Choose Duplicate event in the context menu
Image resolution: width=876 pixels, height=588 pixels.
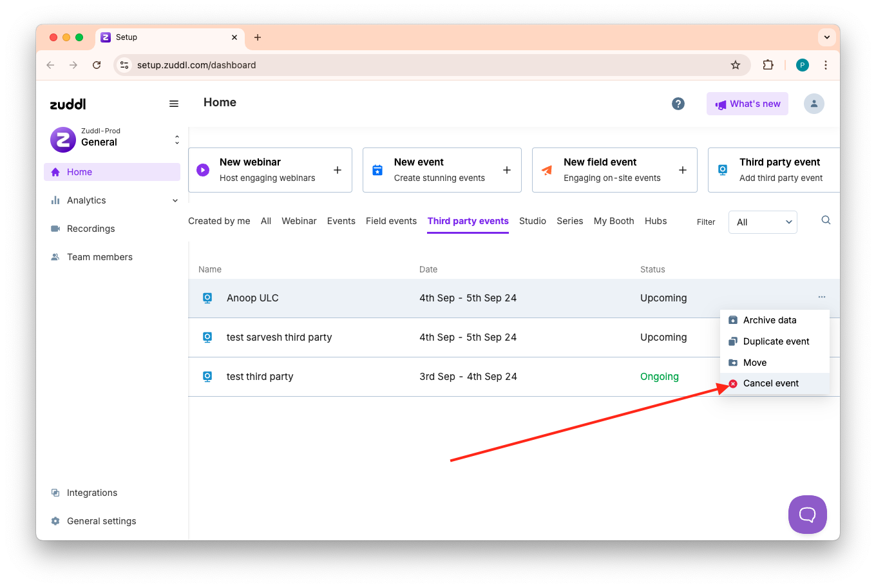pos(776,341)
